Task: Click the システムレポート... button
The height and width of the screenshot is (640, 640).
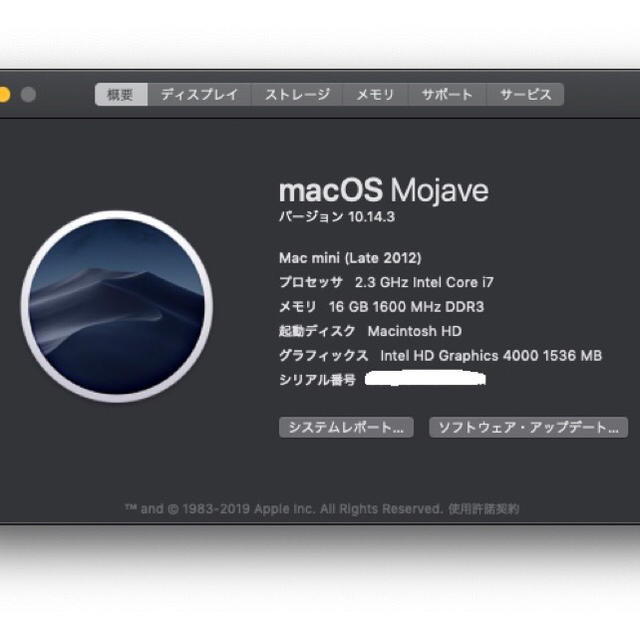Action: click(x=346, y=427)
